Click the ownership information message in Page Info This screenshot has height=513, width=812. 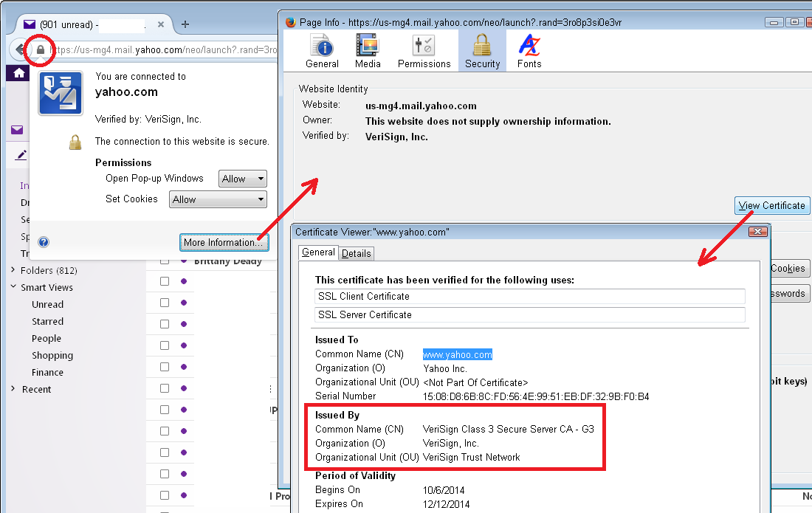pos(488,122)
